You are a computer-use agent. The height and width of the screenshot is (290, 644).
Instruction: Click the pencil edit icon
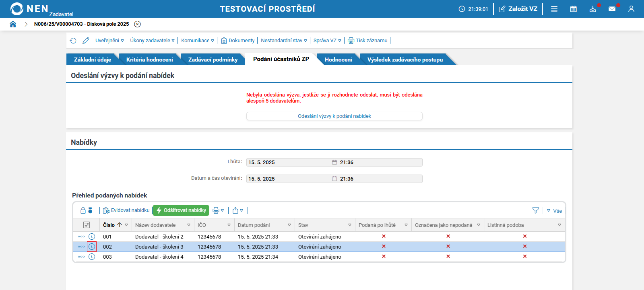coord(86,41)
